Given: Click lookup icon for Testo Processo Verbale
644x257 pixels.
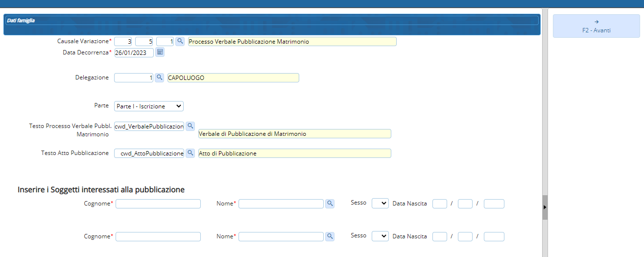Looking at the screenshot, I should 191,126.
